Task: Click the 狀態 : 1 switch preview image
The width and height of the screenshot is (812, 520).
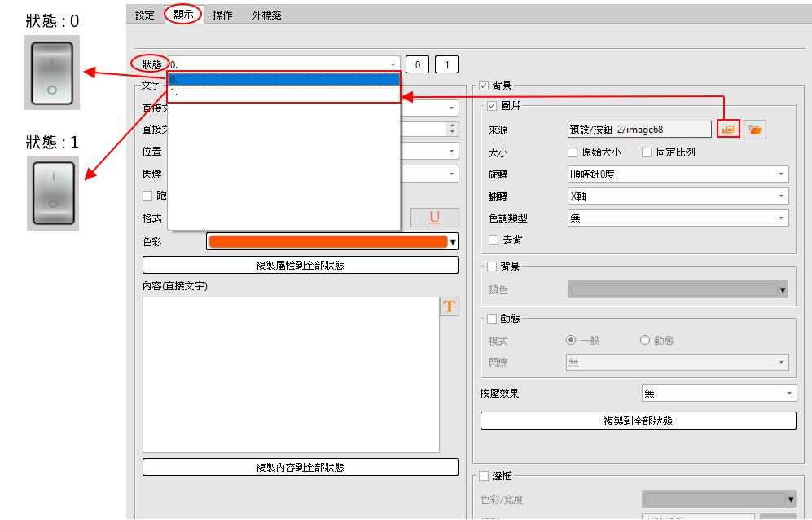Action: tap(52, 192)
